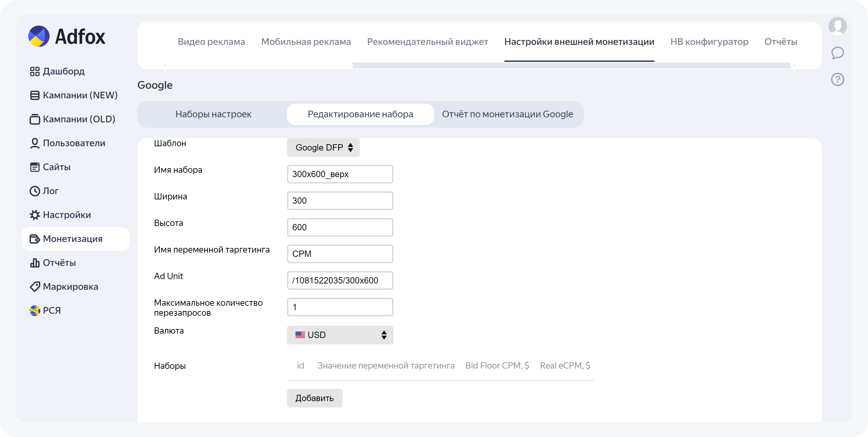Open the chat bubble icon
The height and width of the screenshot is (437, 868).
[837, 53]
